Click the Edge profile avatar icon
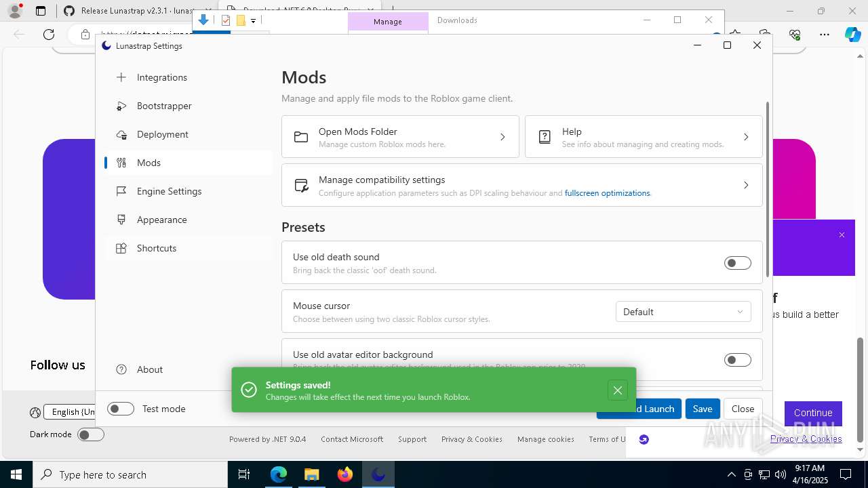Viewport: 868px width, 488px height. pyautogui.click(x=14, y=11)
